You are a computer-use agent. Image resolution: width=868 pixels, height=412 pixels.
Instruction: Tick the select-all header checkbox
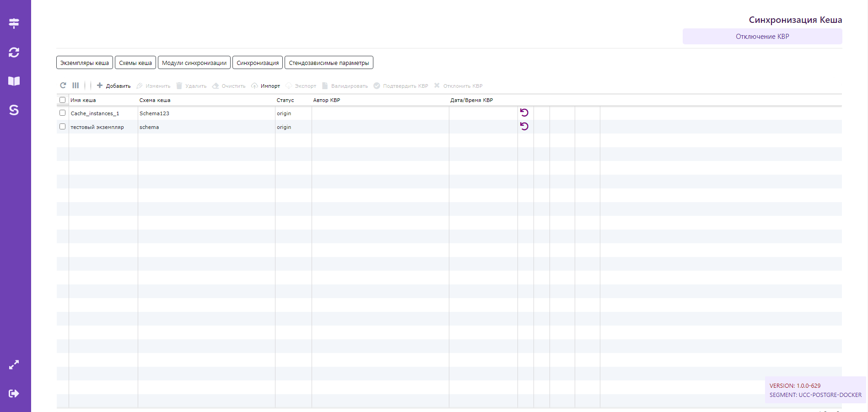63,100
